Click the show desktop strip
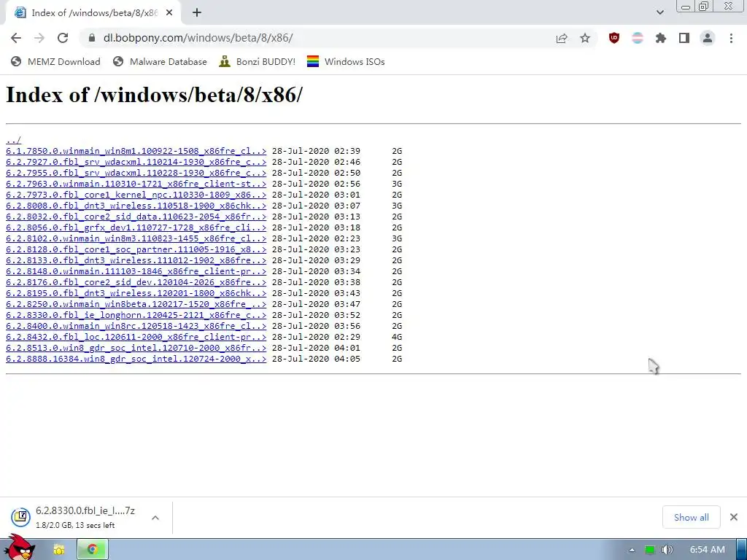The height and width of the screenshot is (560, 747). [742, 550]
